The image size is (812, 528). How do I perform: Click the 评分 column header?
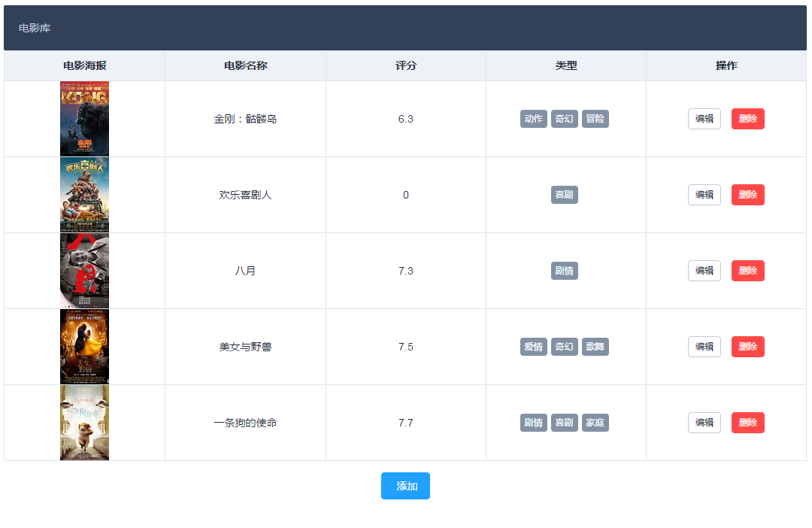pyautogui.click(x=405, y=65)
